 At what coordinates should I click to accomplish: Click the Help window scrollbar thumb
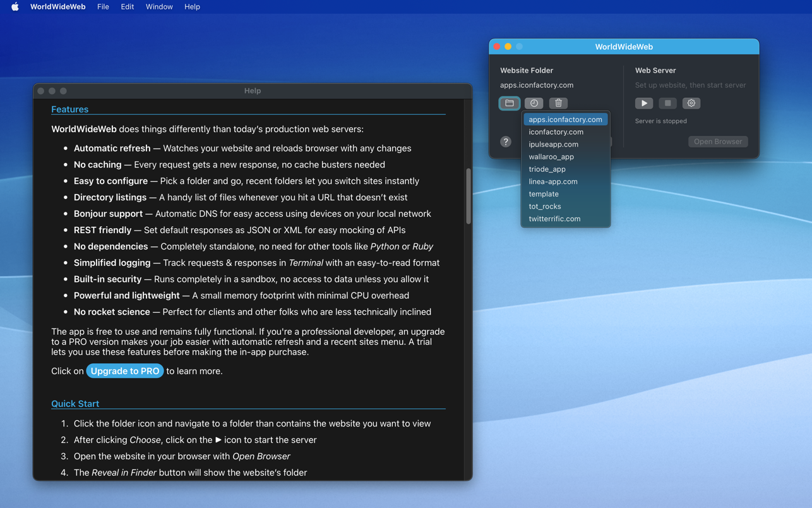tap(469, 197)
